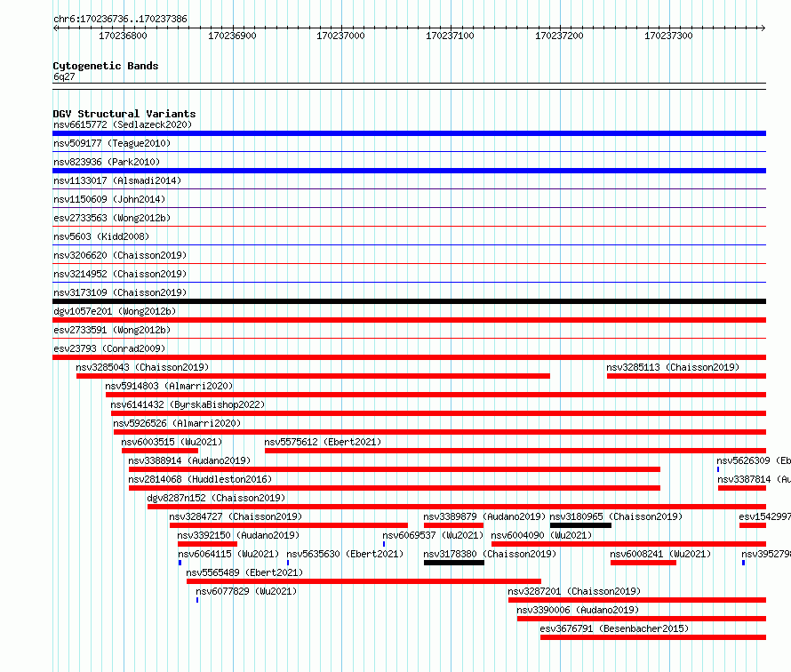
Task: Click thick black bar under nsv3173109
Action: click(409, 301)
